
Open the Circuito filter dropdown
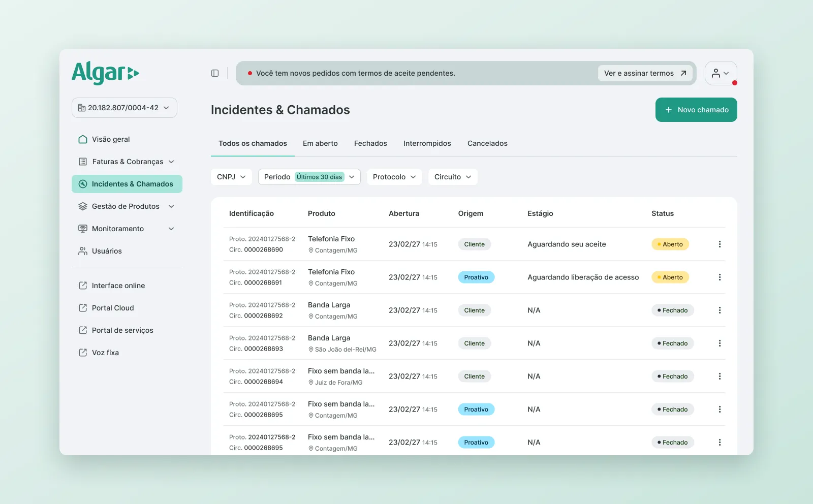point(453,177)
